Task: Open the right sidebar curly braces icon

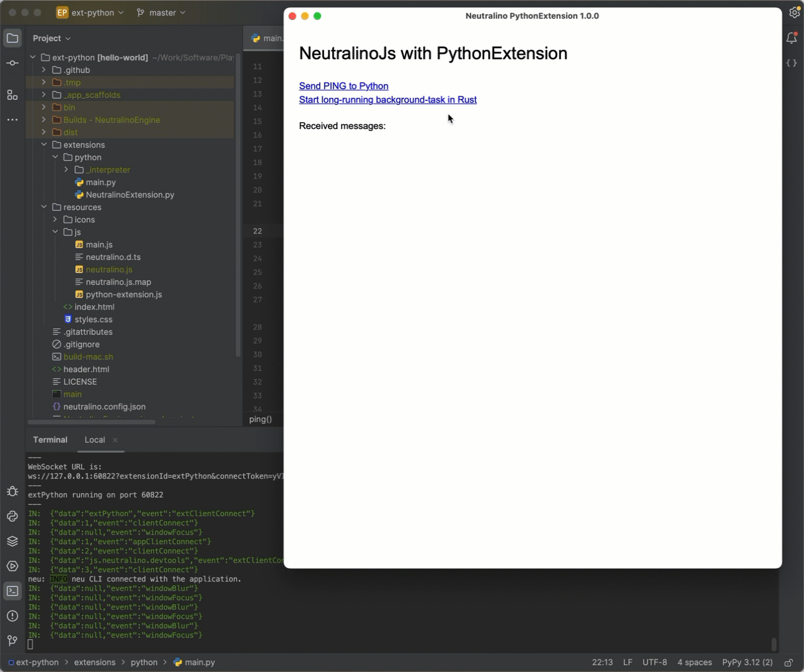Action: click(792, 63)
